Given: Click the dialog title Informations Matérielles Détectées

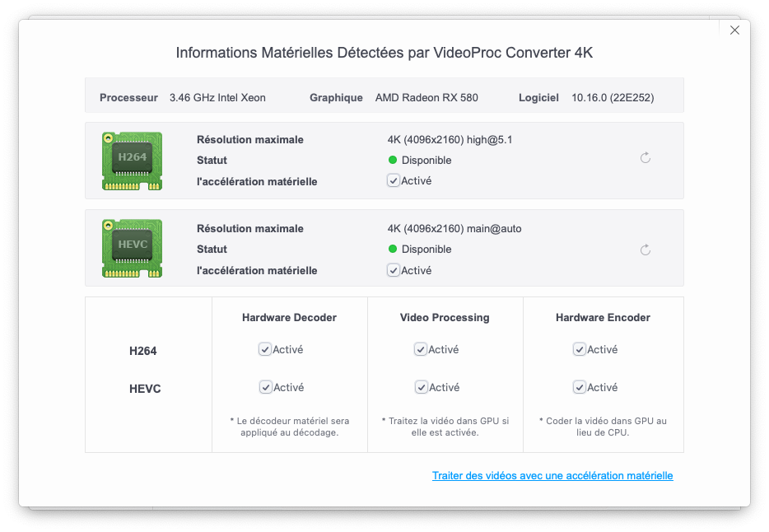Looking at the screenshot, I should pyautogui.click(x=384, y=53).
